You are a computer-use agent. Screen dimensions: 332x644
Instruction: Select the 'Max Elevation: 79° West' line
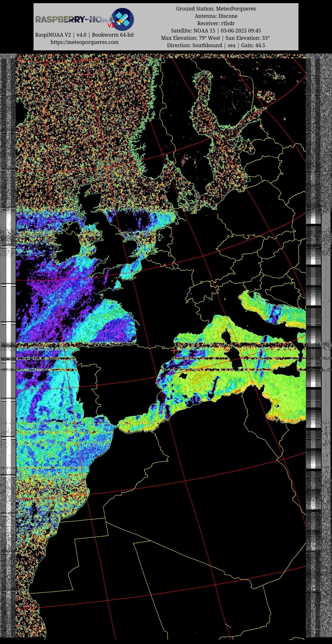click(x=215, y=38)
